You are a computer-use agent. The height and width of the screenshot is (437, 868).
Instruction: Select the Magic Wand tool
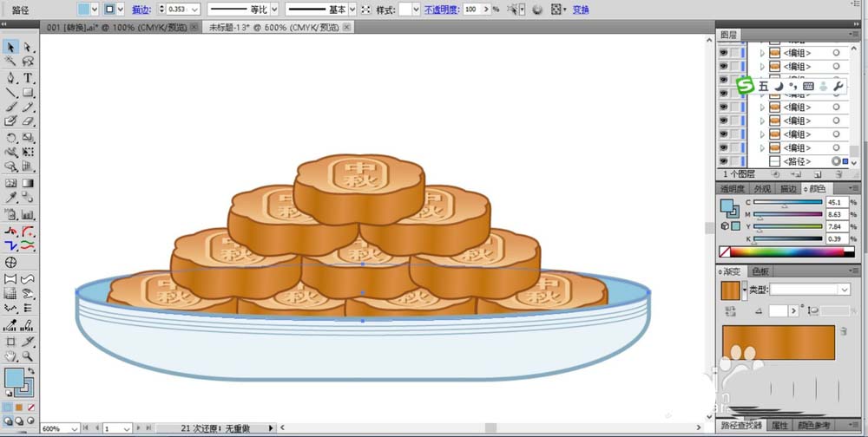(x=10, y=62)
